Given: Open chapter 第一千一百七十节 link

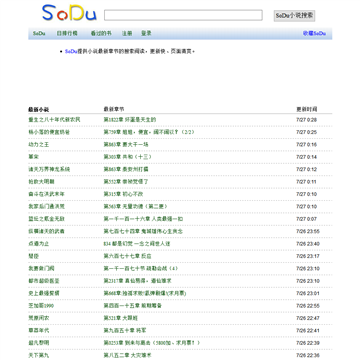Looking at the screenshot, I should click(x=141, y=269).
